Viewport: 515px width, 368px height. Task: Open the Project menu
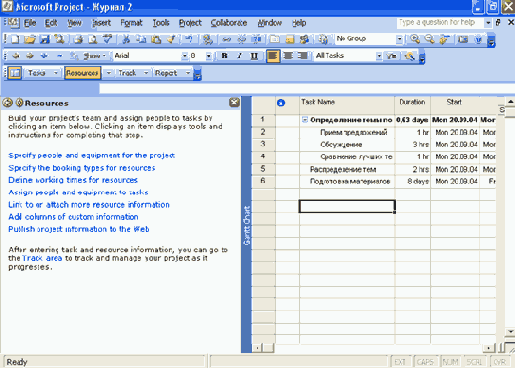(190, 23)
